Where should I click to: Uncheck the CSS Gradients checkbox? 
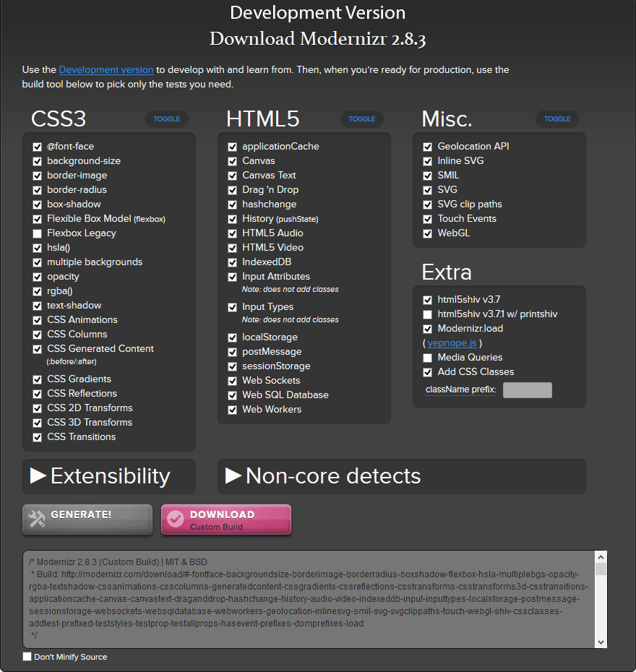click(x=38, y=379)
